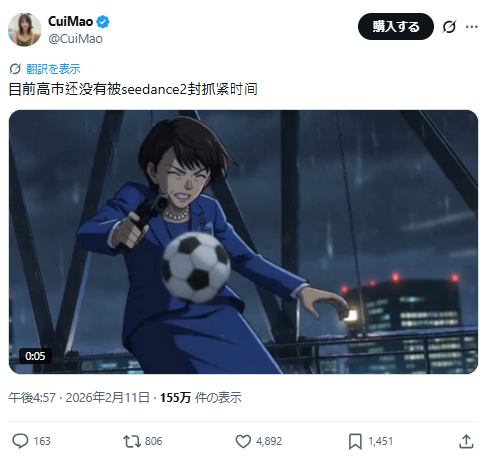Image resolution: width=486 pixels, height=458 pixels.
Task: Click the reply speech bubble icon
Action: click(x=20, y=441)
